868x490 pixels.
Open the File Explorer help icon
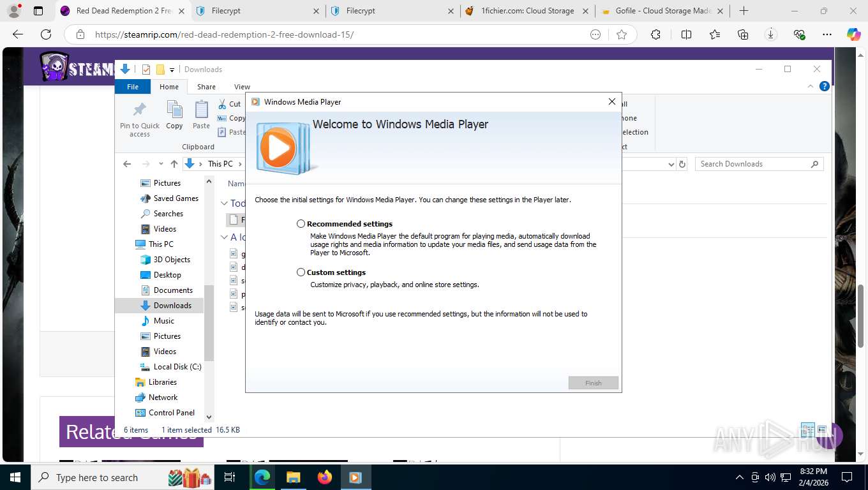[824, 86]
